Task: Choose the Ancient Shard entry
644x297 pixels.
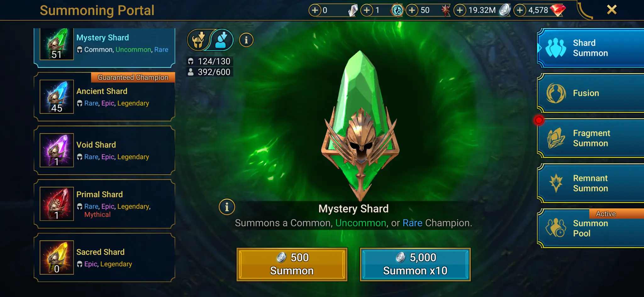Action: [104, 97]
